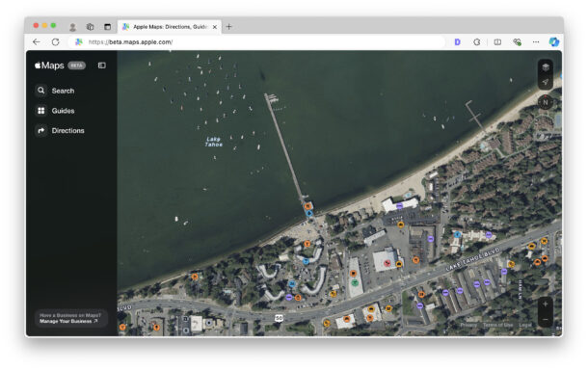Click the current location arrow button
This screenshot has width=588, height=370.
546,82
